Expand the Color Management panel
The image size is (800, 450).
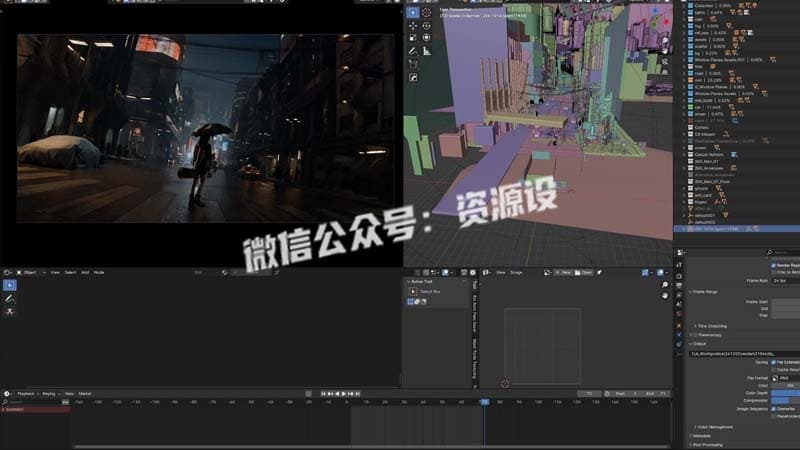(714, 427)
